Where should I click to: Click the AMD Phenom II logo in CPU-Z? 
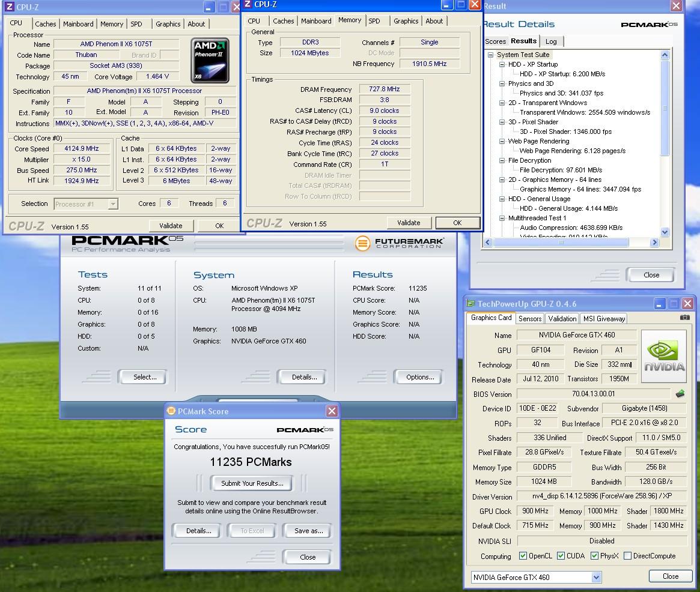(x=210, y=60)
